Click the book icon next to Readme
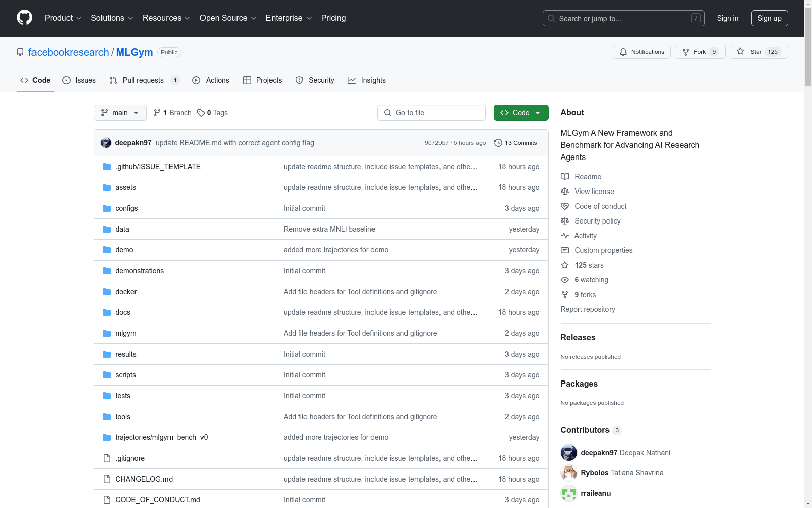Viewport: 812px width, 508px height. pyautogui.click(x=565, y=177)
